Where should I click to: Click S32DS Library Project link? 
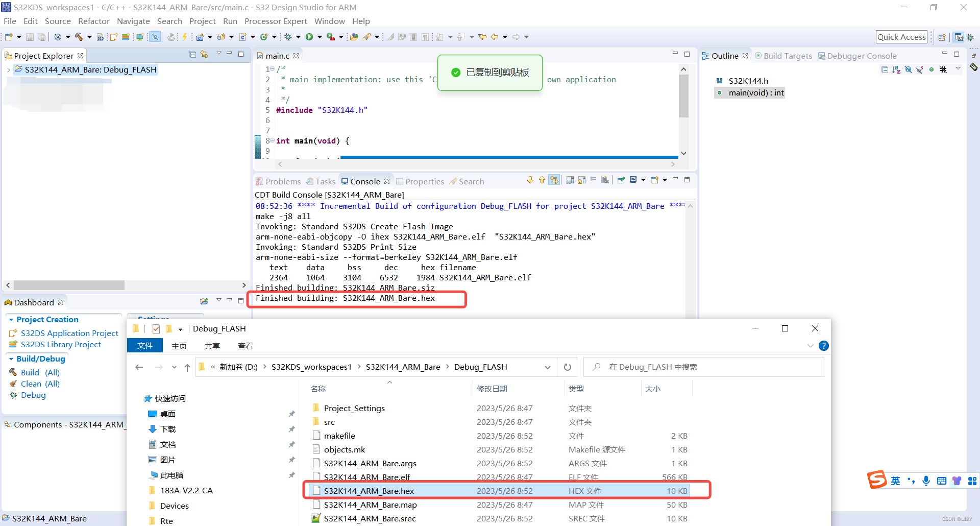(61, 344)
